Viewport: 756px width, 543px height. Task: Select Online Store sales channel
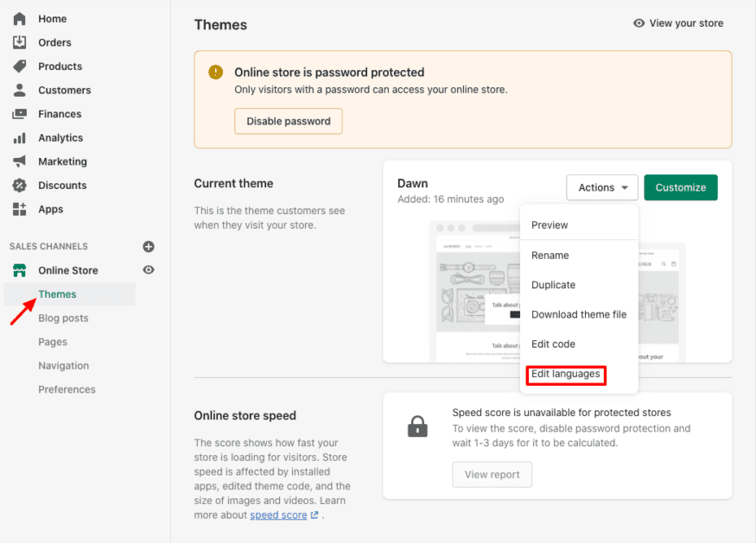click(68, 270)
